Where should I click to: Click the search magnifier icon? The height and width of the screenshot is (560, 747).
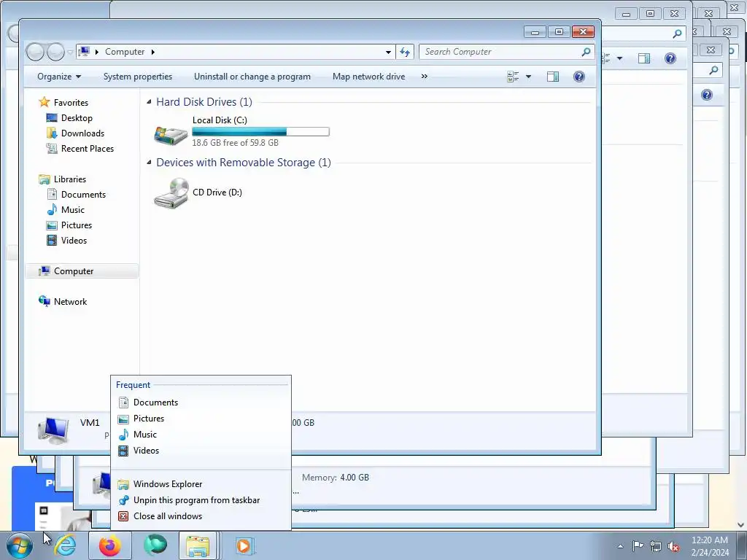click(x=586, y=52)
